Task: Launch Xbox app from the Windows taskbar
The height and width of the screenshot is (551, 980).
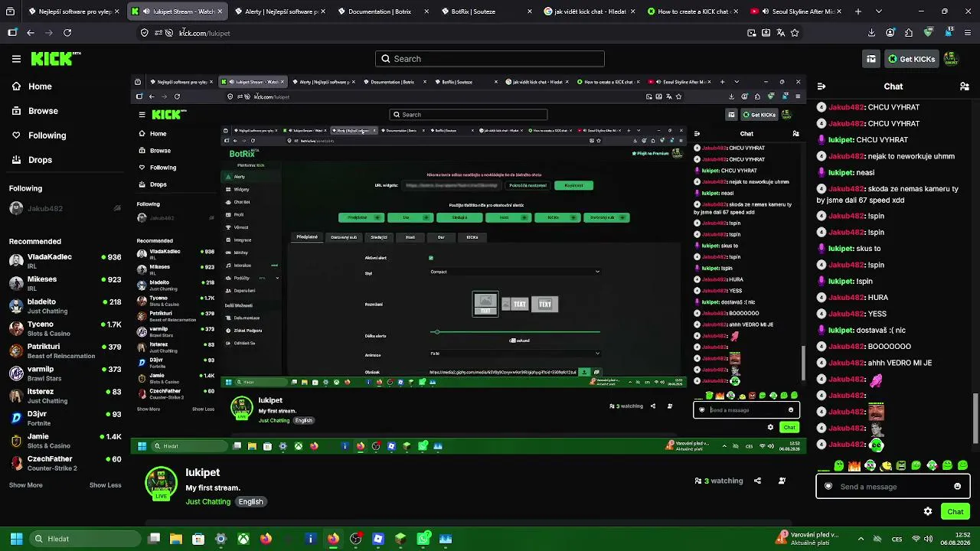Action: point(243,539)
